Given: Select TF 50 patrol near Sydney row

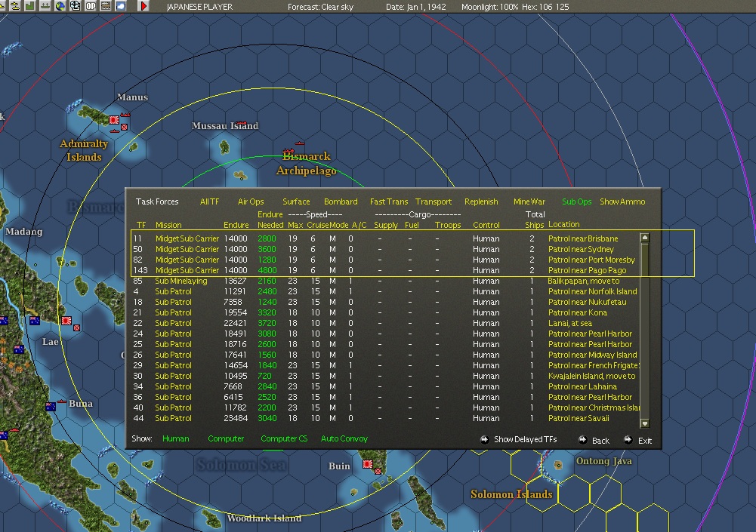Looking at the screenshot, I should 386,249.
